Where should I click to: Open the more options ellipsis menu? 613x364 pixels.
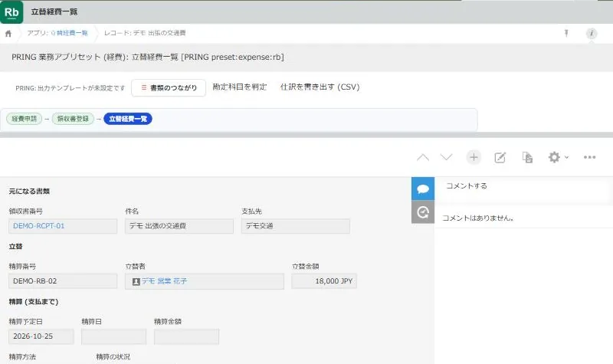(x=589, y=157)
